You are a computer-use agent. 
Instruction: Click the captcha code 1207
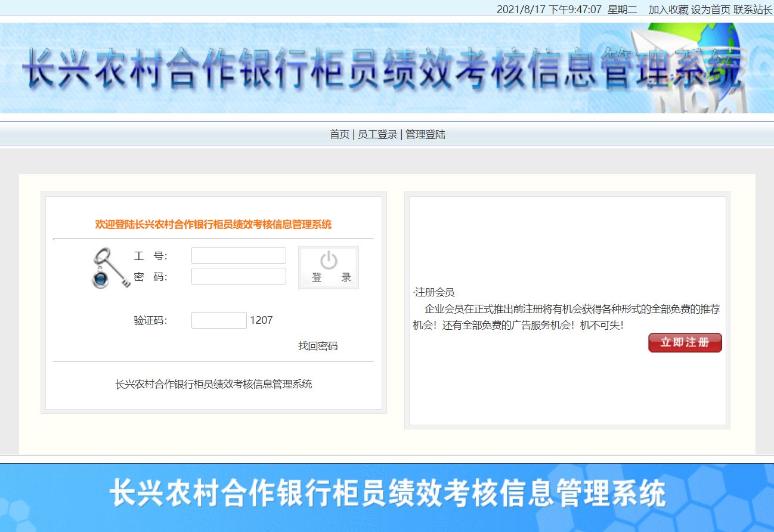coord(263,320)
